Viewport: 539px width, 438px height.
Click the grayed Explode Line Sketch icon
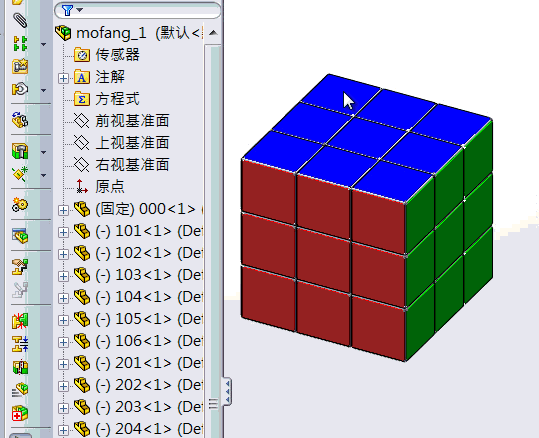point(20,290)
